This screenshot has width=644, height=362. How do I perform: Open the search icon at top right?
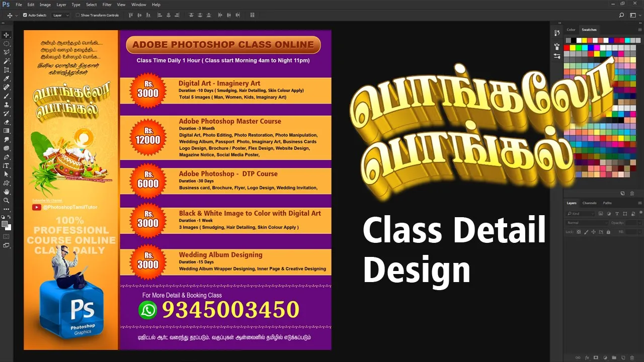coord(622,15)
